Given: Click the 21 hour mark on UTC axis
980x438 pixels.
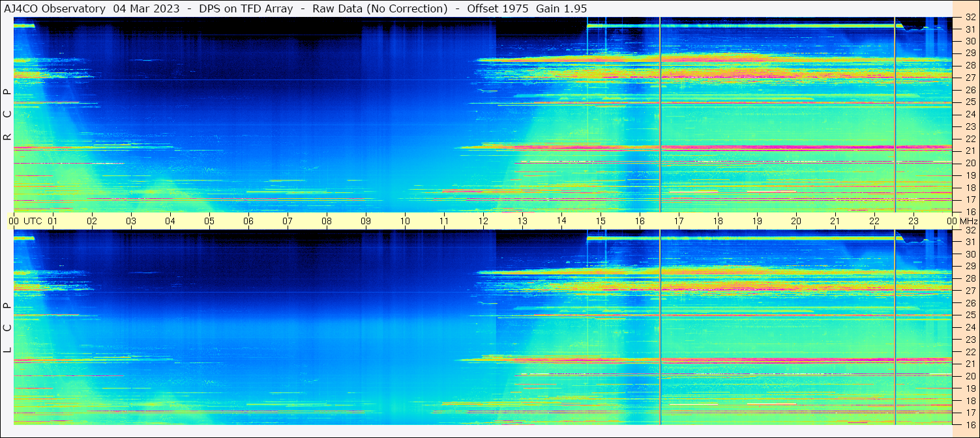Looking at the screenshot, I should (835, 221).
